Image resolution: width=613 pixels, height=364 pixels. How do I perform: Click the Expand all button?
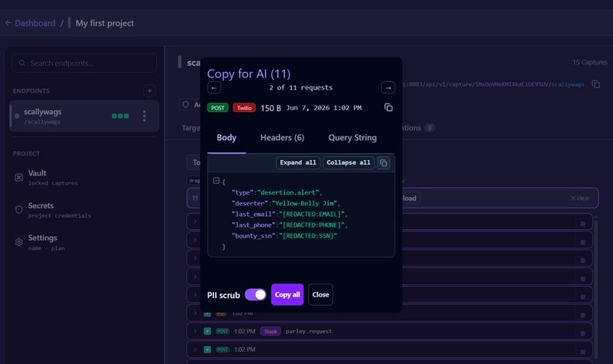pos(298,162)
